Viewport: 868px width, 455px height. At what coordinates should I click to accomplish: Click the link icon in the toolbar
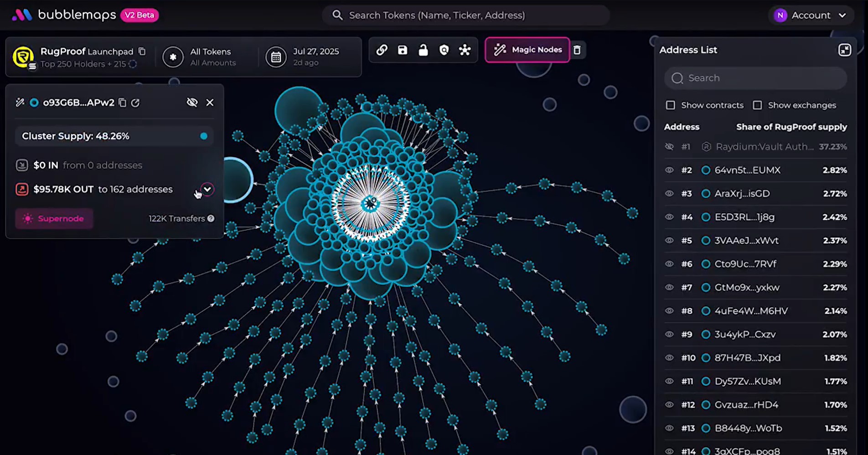(x=382, y=50)
